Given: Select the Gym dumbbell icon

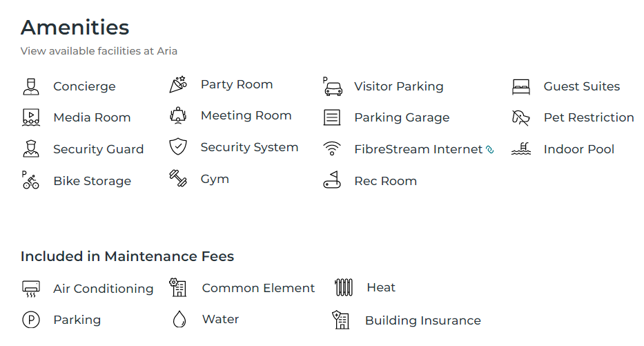Looking at the screenshot, I should pos(178,178).
